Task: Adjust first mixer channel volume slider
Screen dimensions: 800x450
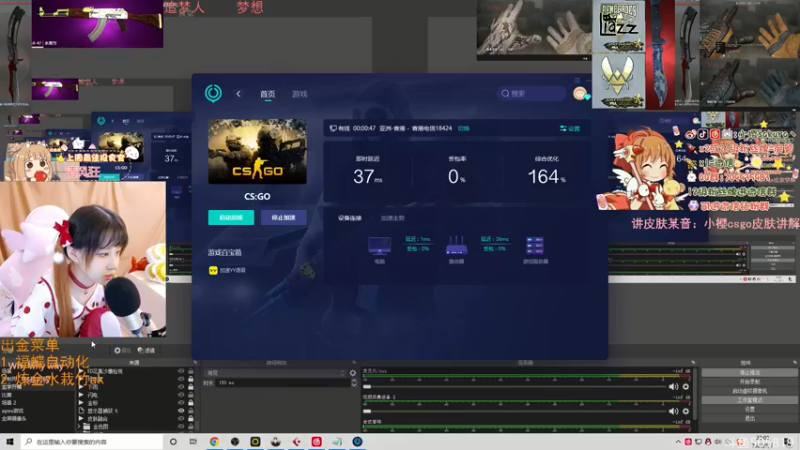Action: [514, 387]
